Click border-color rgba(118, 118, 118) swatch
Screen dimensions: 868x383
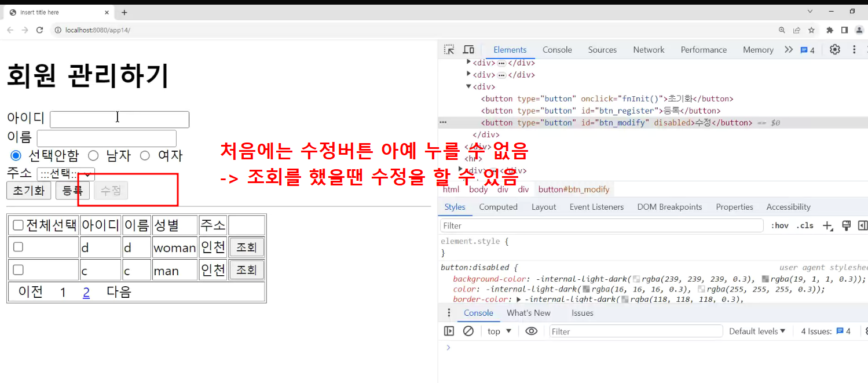pos(625,300)
